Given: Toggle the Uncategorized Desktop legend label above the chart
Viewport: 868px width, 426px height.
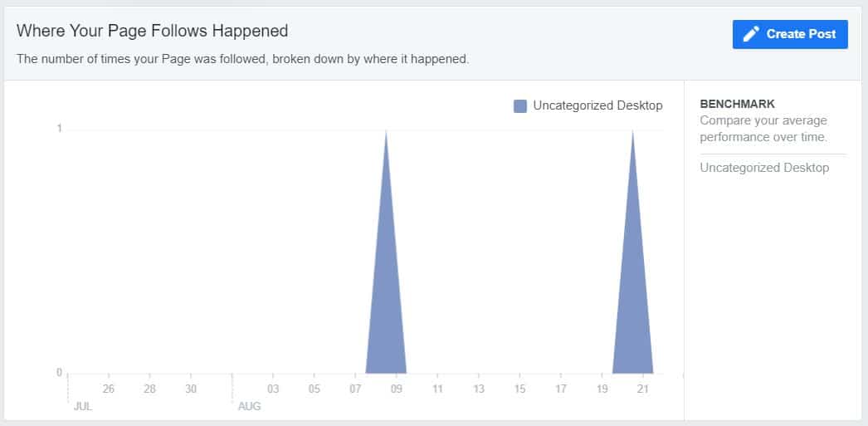Looking at the screenshot, I should (x=597, y=105).
